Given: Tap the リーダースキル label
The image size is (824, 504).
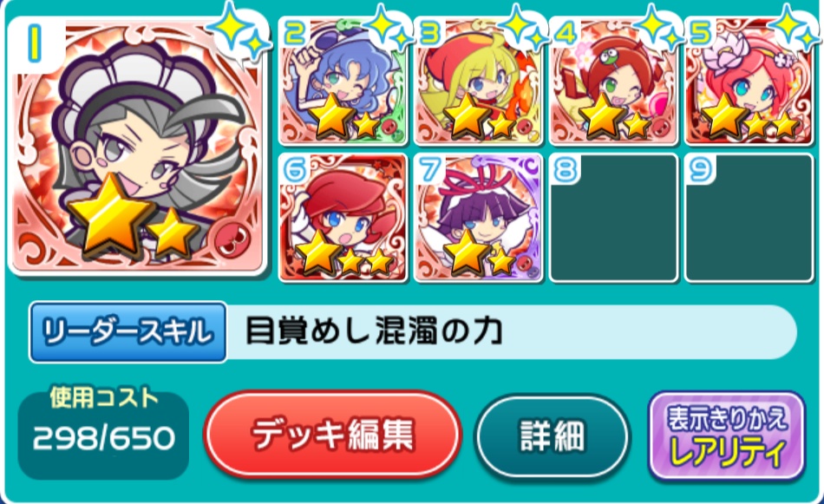Looking at the screenshot, I should (128, 332).
